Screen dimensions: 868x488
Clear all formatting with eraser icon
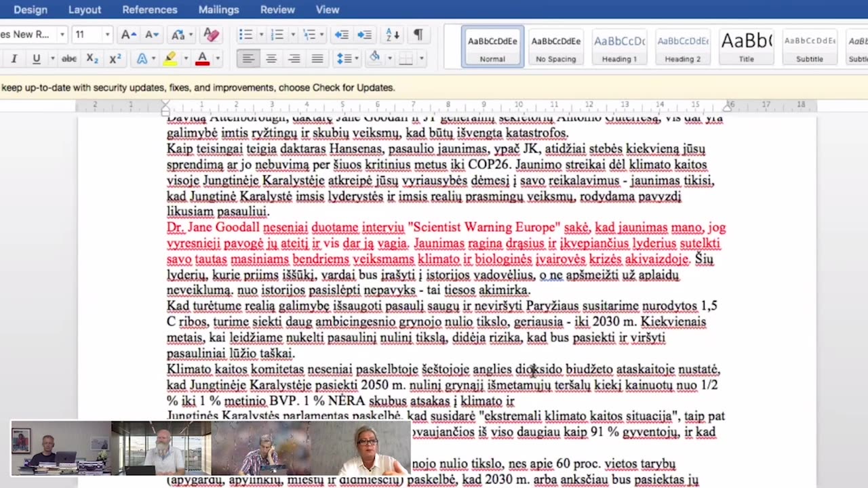[211, 35]
